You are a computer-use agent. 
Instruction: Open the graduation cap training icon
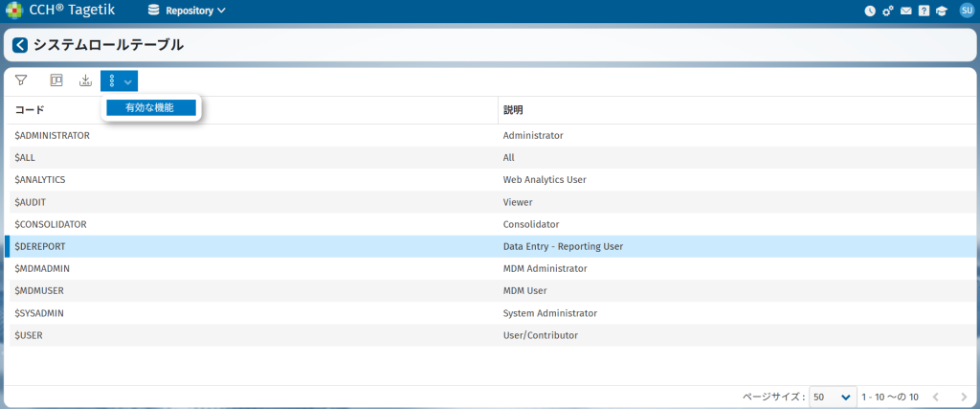coord(941,11)
